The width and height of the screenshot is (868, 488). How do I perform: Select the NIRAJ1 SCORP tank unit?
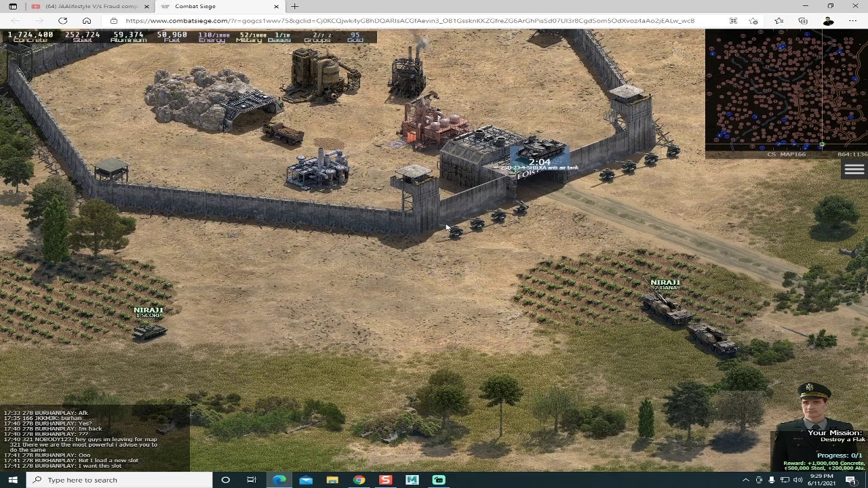click(x=150, y=331)
